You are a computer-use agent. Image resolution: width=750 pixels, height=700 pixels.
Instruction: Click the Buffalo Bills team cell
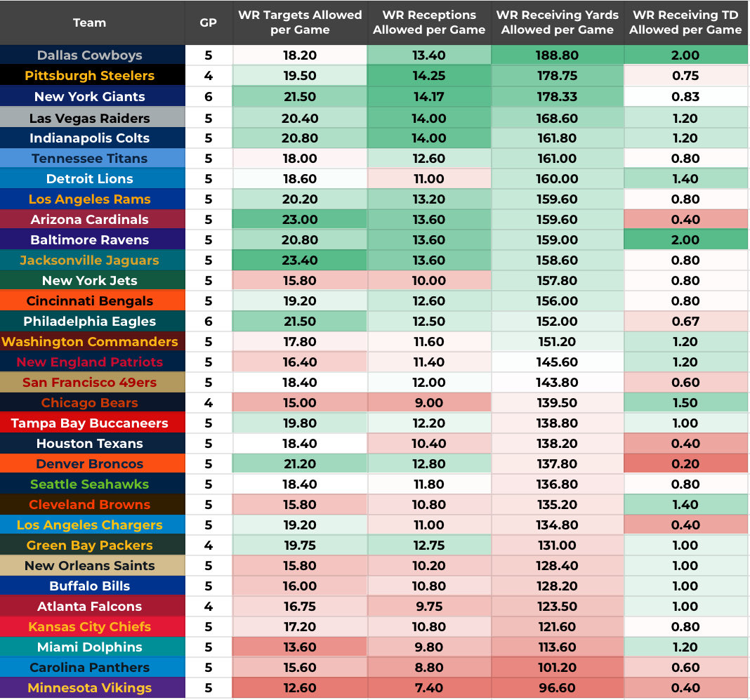[x=92, y=586]
